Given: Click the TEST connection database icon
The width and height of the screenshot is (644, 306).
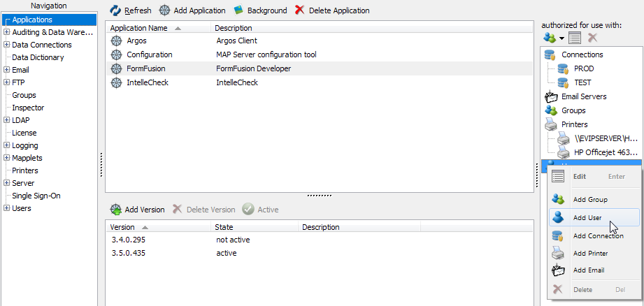Looking at the screenshot, I should tap(563, 82).
